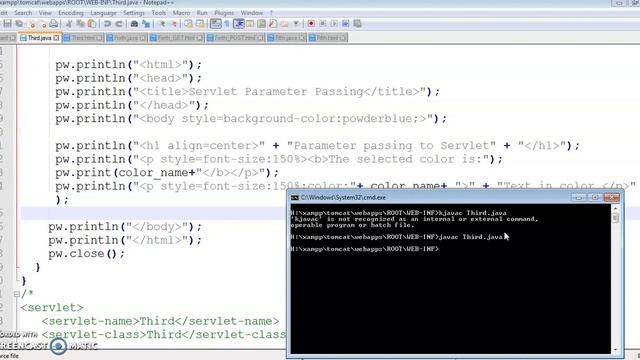Click Run Macro Multiple Times icon

click(345, 24)
